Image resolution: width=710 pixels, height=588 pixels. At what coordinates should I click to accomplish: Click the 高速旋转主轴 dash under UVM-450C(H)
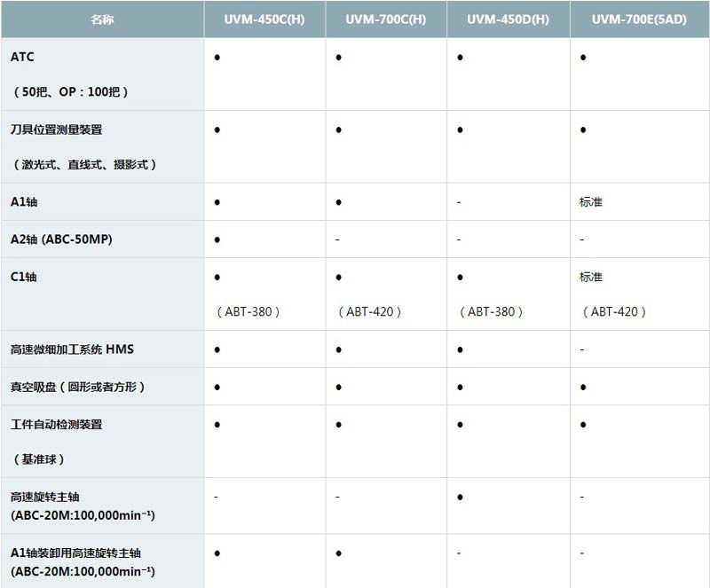pos(216,497)
